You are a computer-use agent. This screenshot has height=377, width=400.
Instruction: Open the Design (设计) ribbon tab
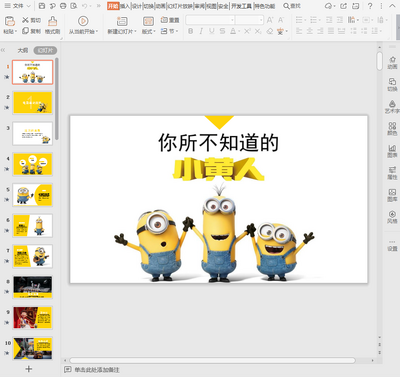(x=137, y=6)
